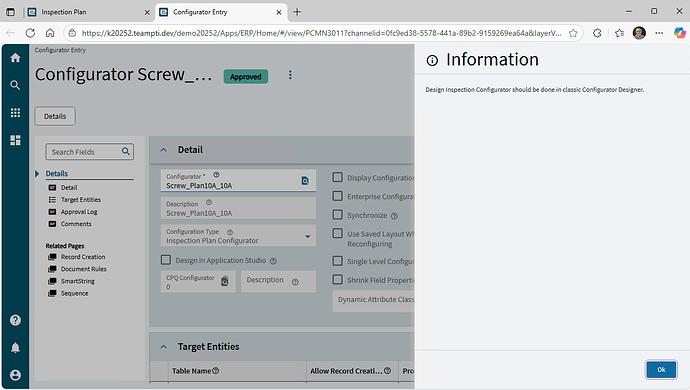Click the magnifier in Search Fields box

[126, 151]
